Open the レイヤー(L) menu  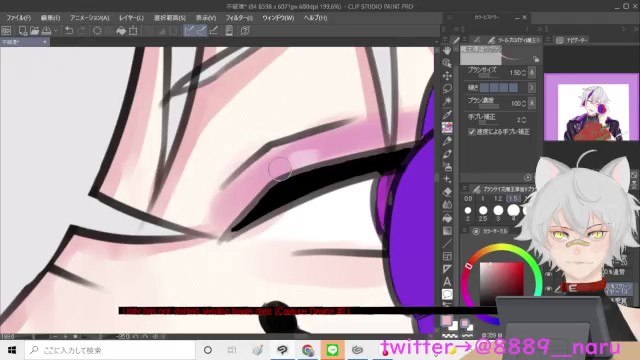click(x=131, y=18)
